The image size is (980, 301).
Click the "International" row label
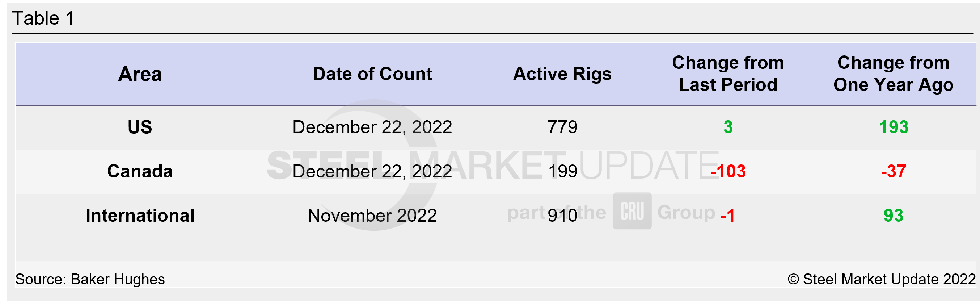(140, 215)
